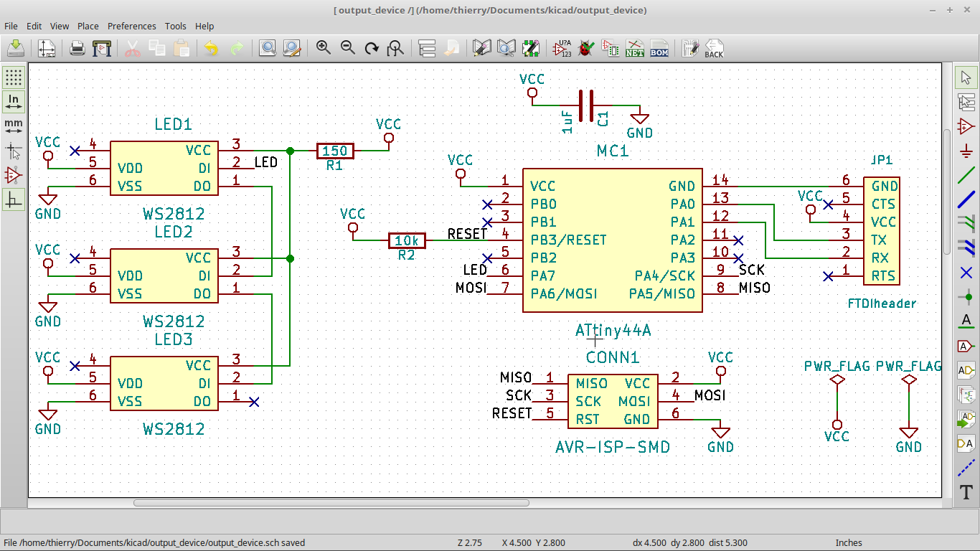Open the Edit menu

pyautogui.click(x=34, y=26)
